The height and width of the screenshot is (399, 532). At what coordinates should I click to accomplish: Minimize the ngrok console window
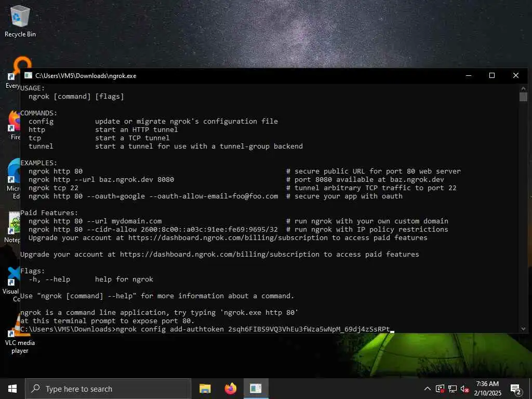(x=469, y=76)
